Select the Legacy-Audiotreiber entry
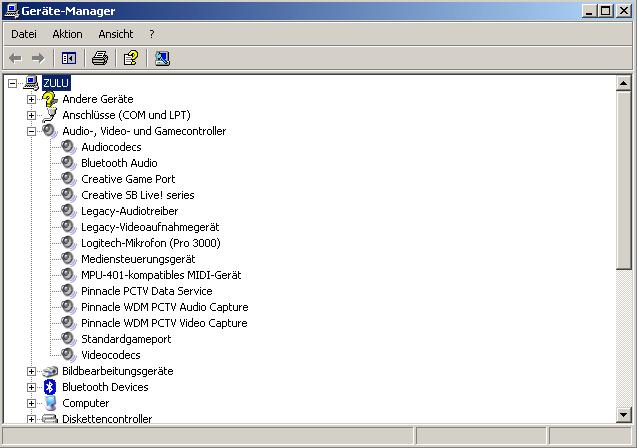 coord(130,211)
